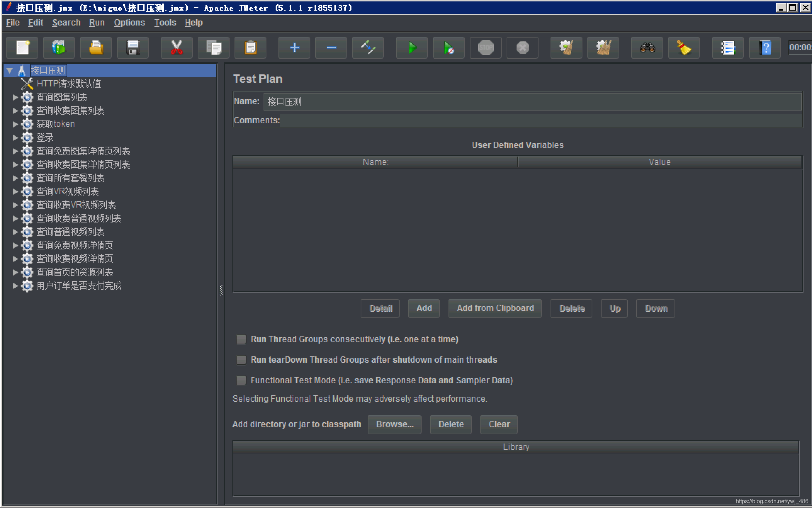Expand all nodes with plus icon

[x=294, y=47]
